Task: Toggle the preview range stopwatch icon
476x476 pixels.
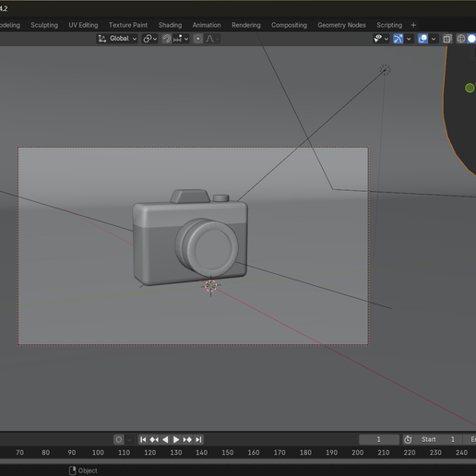Action: click(x=408, y=440)
